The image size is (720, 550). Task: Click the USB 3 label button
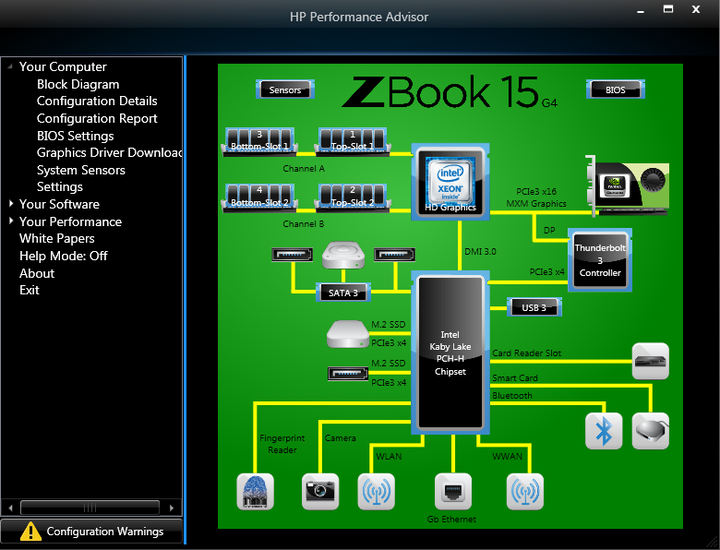534,307
